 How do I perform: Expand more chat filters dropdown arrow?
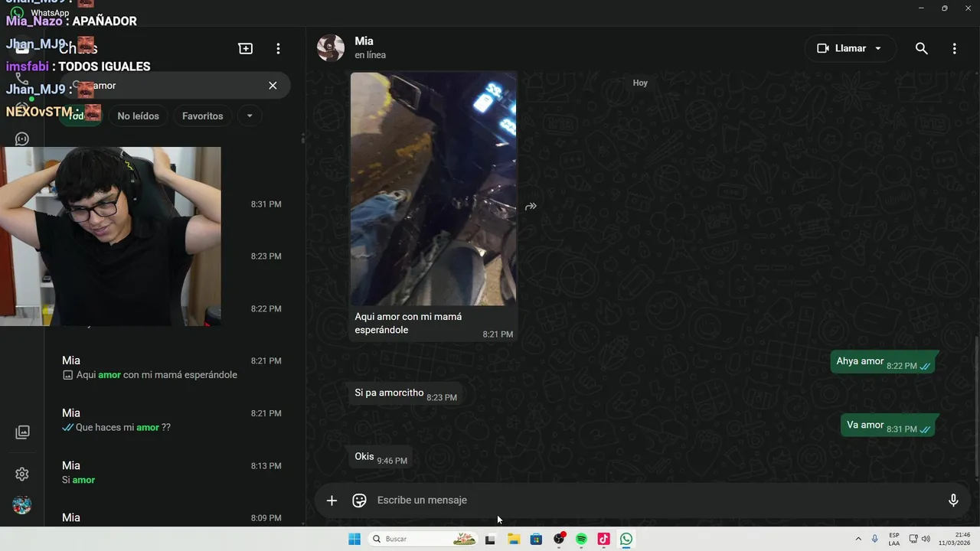tap(249, 116)
